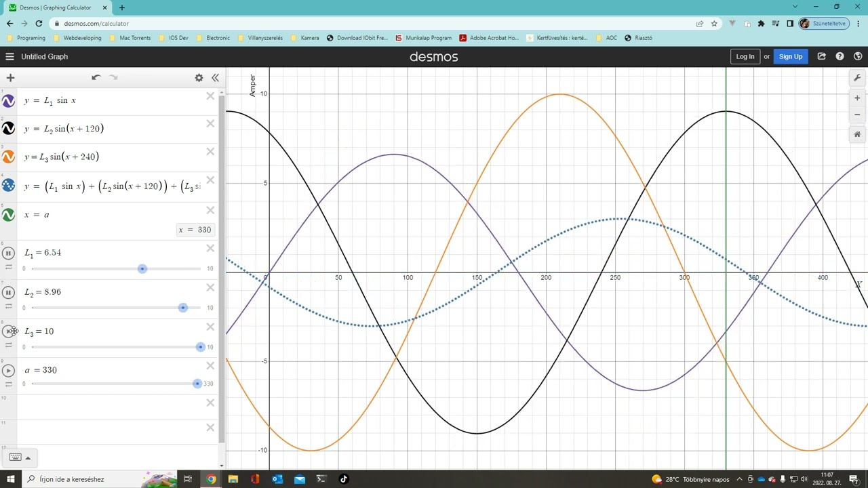Open the IOS Dev bookmark folder
This screenshot has width=868, height=488.
[x=174, y=38]
